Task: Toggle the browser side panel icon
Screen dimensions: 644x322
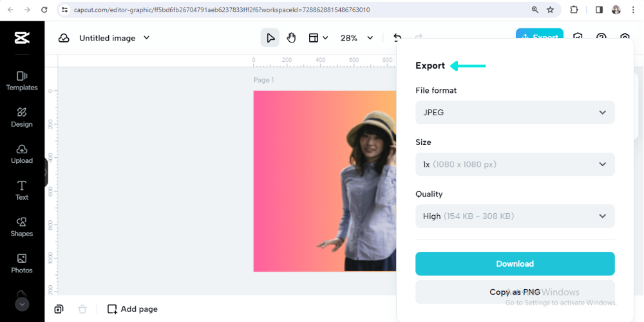Action: [599, 10]
